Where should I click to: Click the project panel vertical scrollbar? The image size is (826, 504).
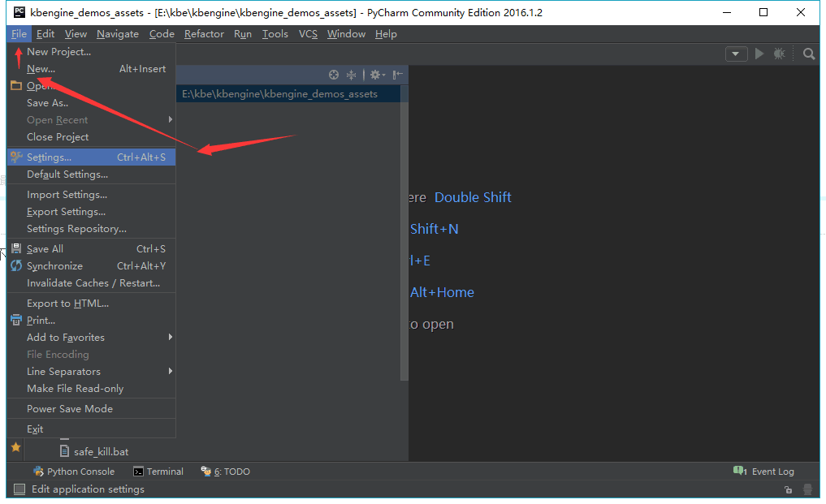coord(404,233)
